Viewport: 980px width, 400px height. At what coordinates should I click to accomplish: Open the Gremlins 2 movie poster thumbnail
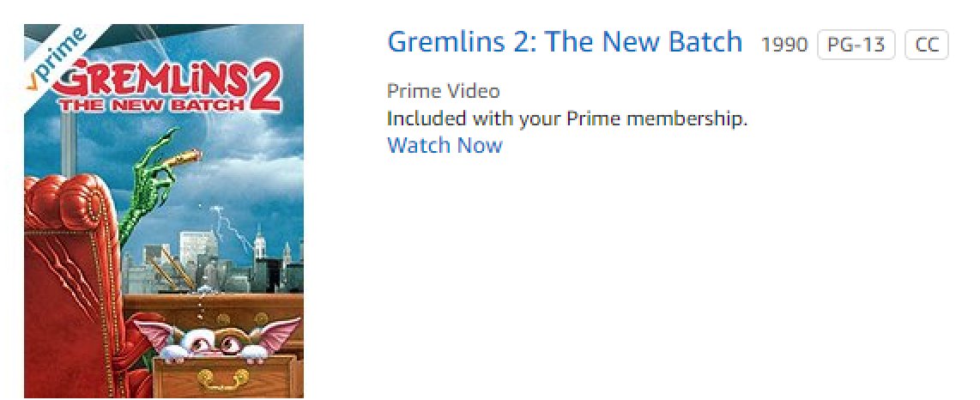tap(164, 210)
